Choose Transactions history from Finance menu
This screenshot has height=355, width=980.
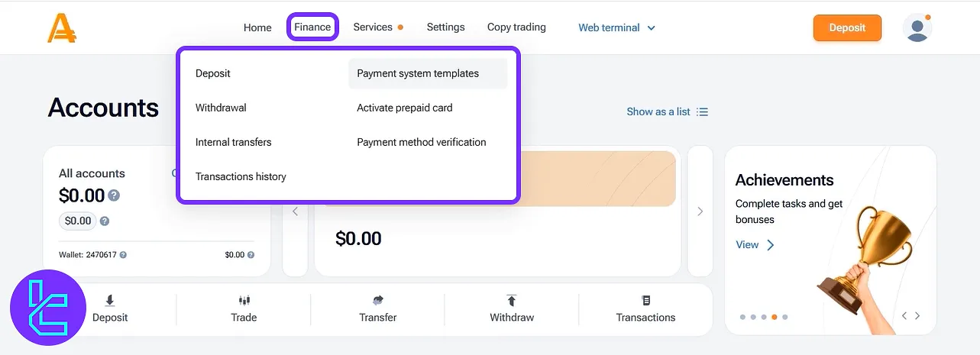(x=241, y=176)
